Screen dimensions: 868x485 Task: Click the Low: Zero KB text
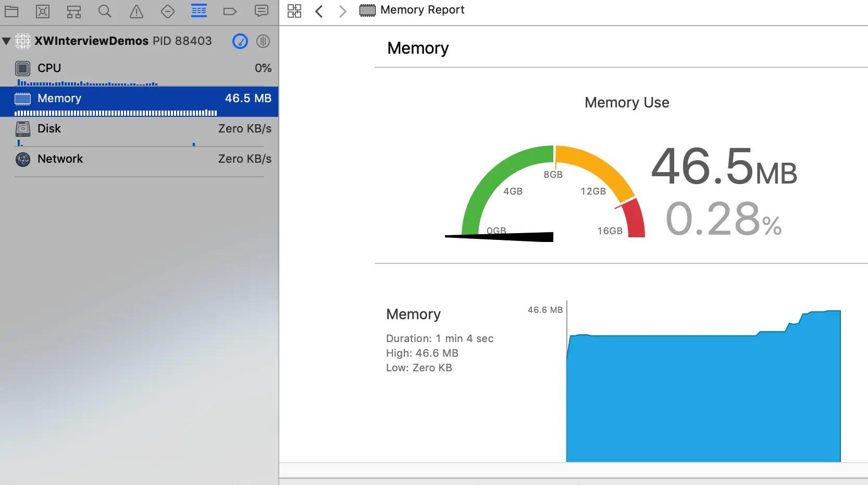(419, 368)
